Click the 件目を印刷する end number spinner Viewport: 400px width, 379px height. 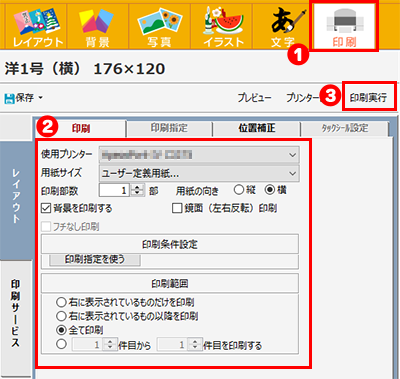pyautogui.click(x=195, y=344)
